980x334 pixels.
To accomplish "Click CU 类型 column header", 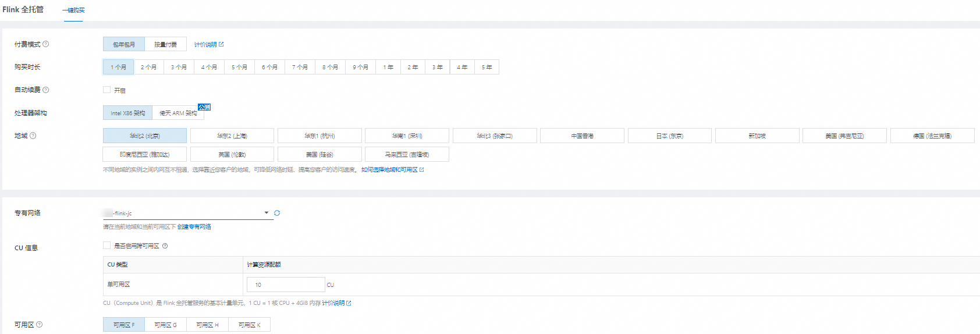I will (x=173, y=265).
